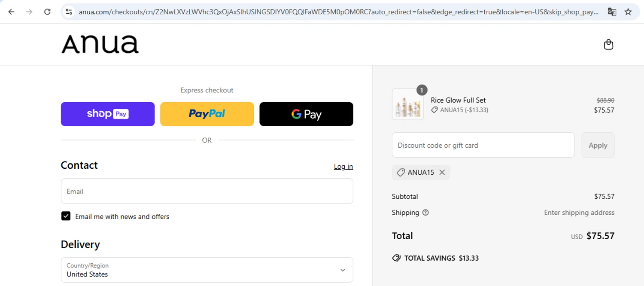644x286 pixels.
Task: Focus the Discount code or gift card field
Action: (483, 145)
